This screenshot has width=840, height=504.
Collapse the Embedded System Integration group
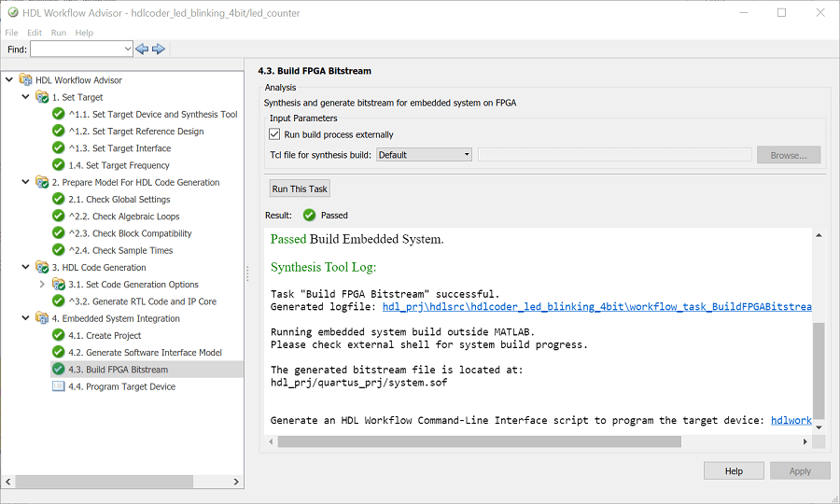[25, 318]
